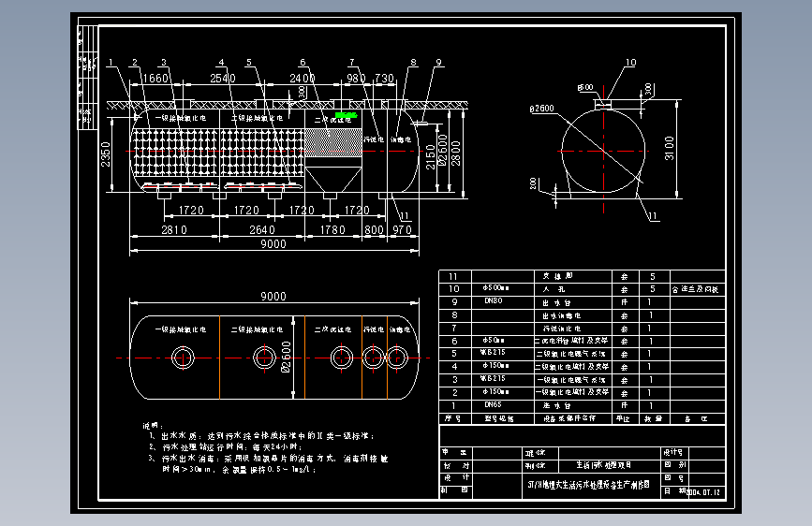Click the 设计号 label in the title block
Viewport: 812px width, 526px height.
point(673,452)
